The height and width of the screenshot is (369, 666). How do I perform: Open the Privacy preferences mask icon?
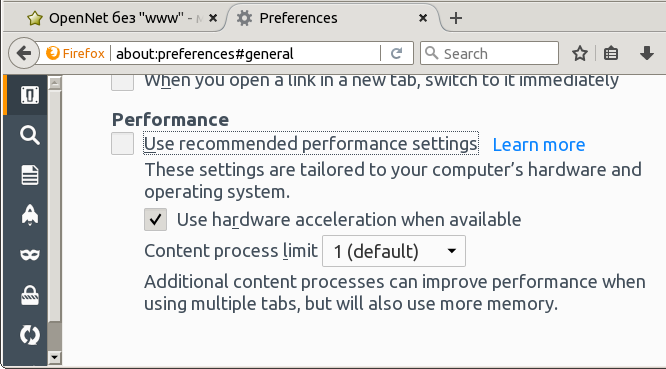[29, 254]
